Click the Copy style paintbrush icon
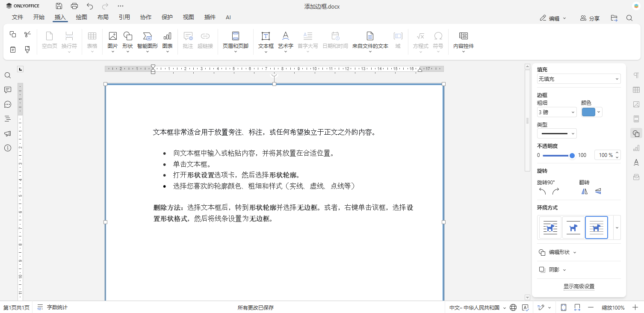This screenshot has height=313, width=644. (27, 50)
